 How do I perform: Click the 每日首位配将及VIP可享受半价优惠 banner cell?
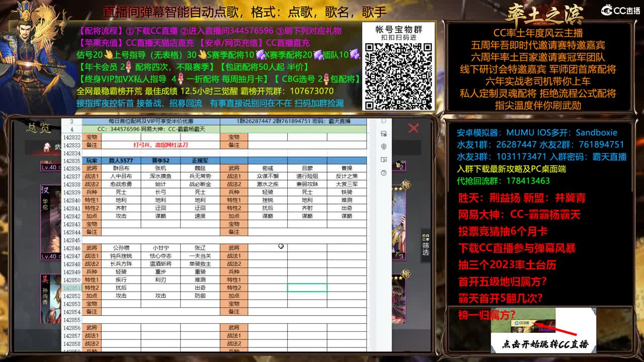[x=151, y=121]
